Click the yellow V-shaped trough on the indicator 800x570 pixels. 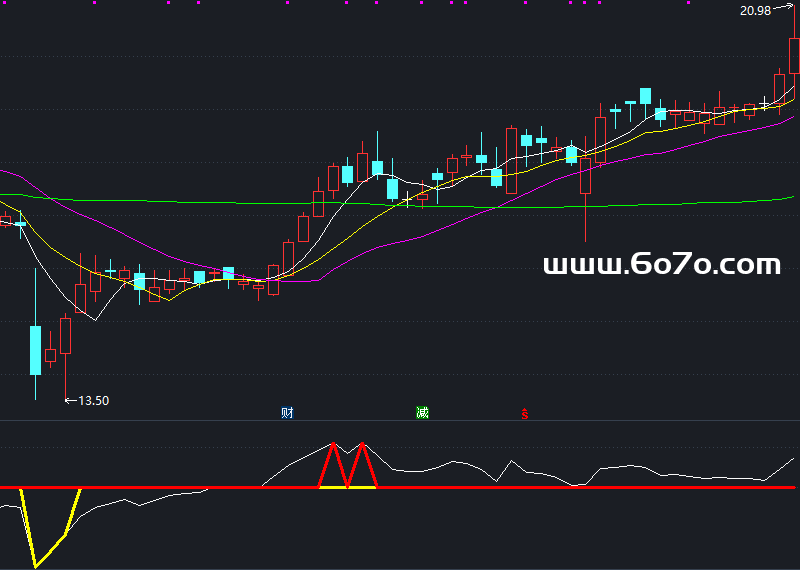[x=50, y=528]
